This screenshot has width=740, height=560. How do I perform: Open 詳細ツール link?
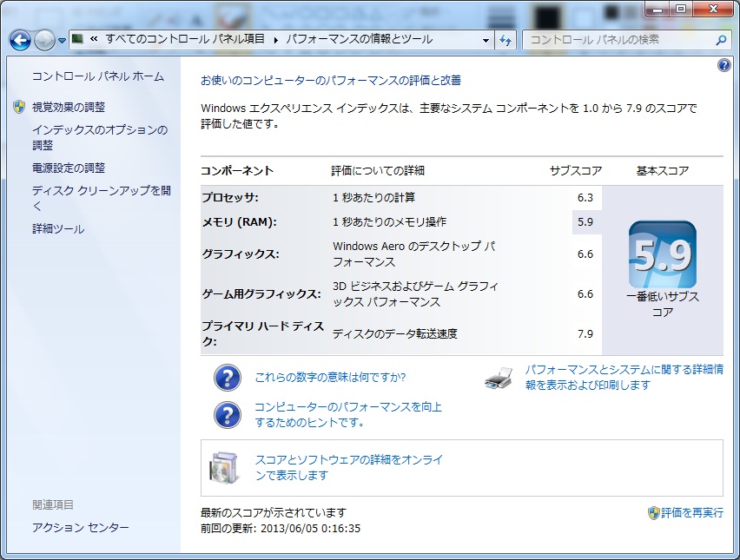pos(58,229)
